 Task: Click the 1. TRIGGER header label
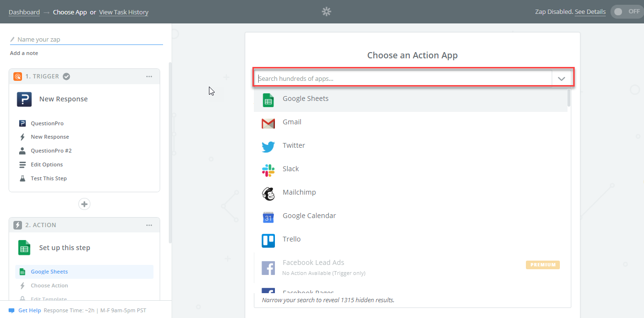coord(42,77)
